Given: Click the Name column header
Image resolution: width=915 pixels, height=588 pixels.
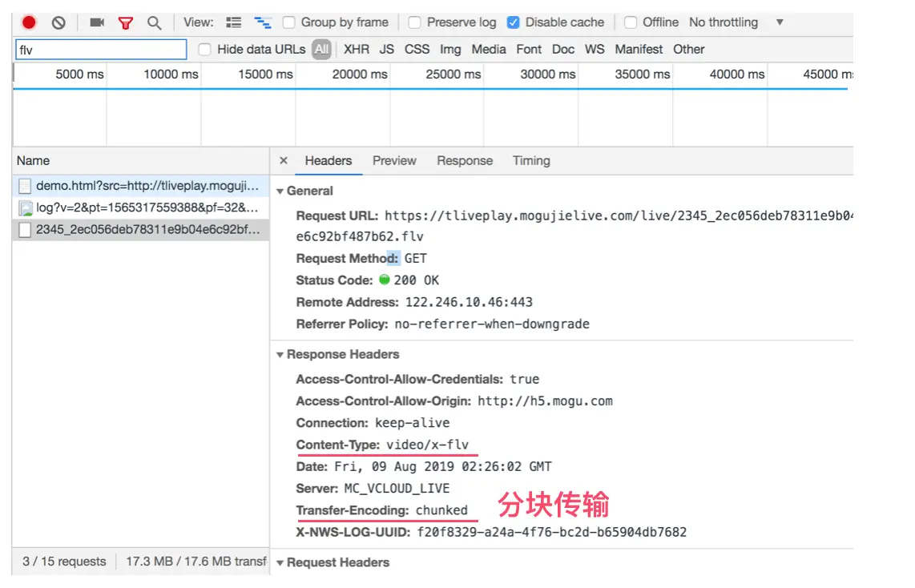Looking at the screenshot, I should [141, 161].
